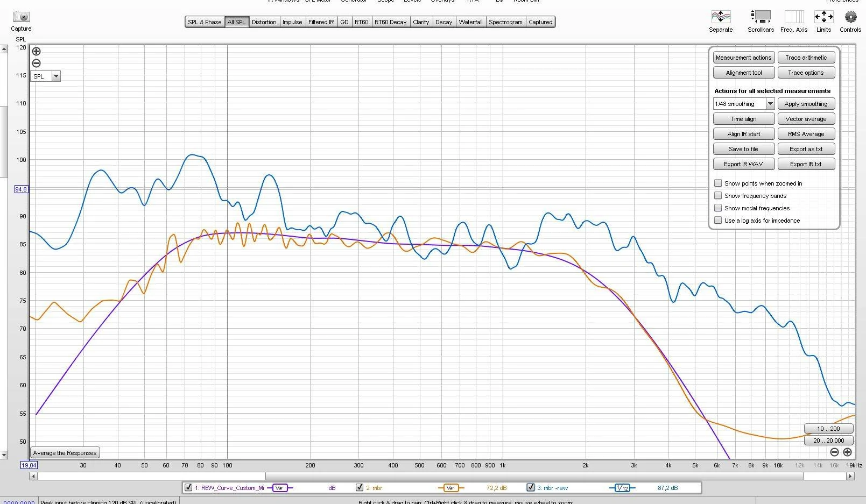866x504 pixels.
Task: Open the SPL axis type dropdown
Action: pos(56,76)
